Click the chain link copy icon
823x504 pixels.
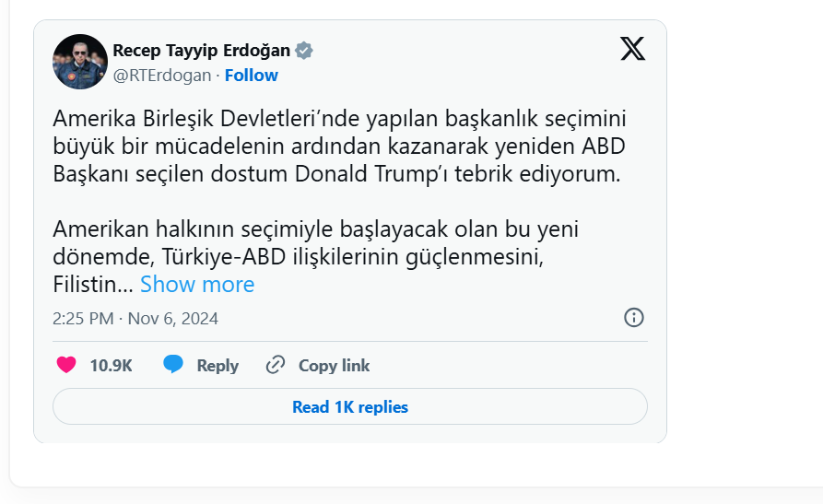tap(275, 365)
